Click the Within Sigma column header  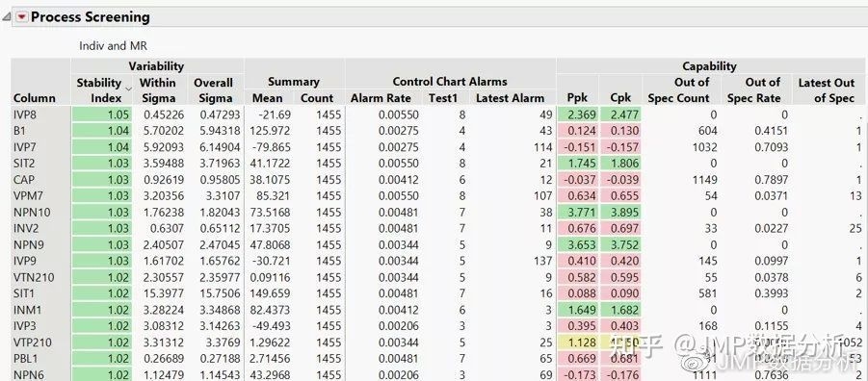[x=157, y=90]
